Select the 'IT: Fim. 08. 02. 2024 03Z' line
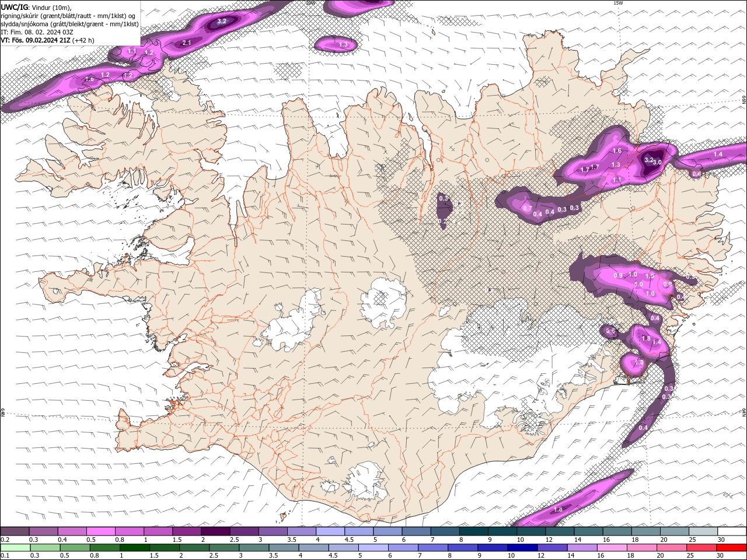Viewport: 747px width, 560px height. tap(37, 32)
